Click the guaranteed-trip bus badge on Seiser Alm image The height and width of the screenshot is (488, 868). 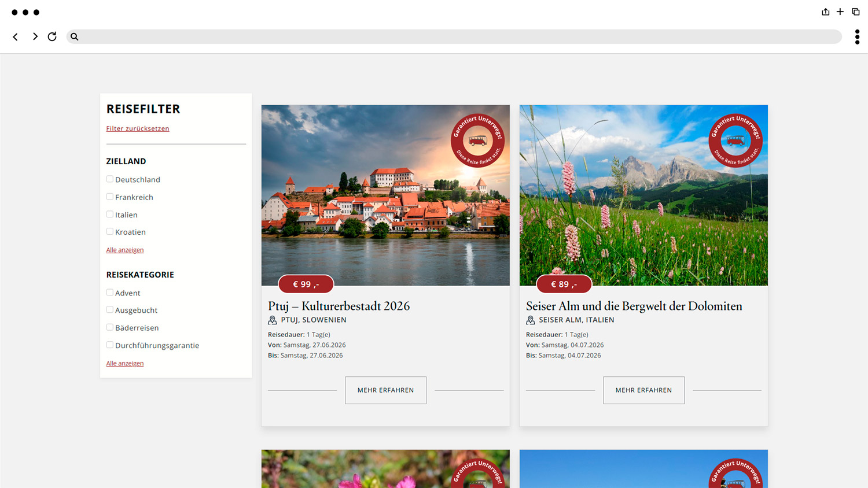(735, 141)
